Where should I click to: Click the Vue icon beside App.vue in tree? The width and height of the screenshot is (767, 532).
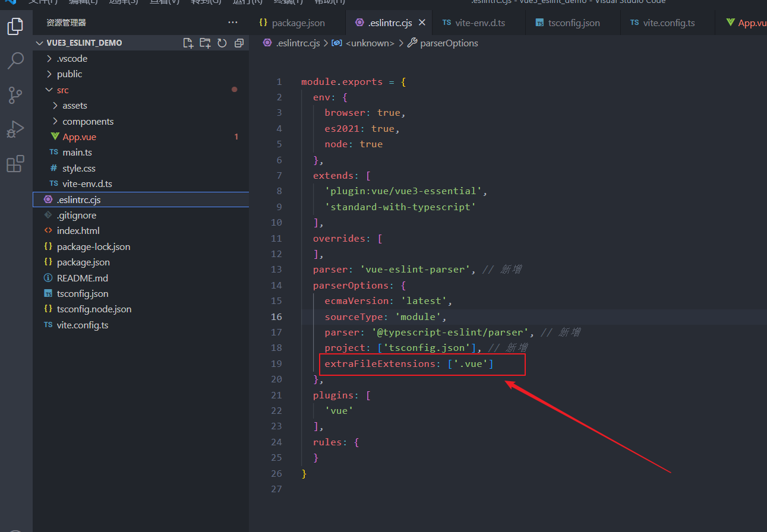(55, 137)
